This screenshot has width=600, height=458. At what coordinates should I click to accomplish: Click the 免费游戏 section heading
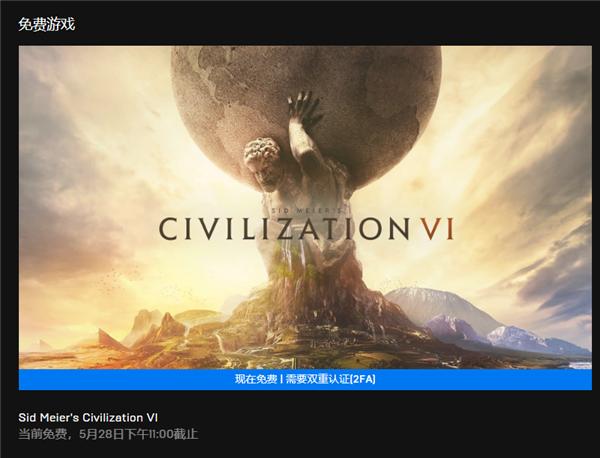[x=46, y=24]
